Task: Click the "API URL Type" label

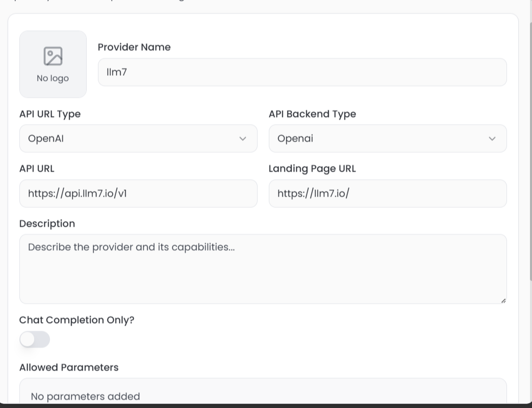Action: click(x=50, y=114)
